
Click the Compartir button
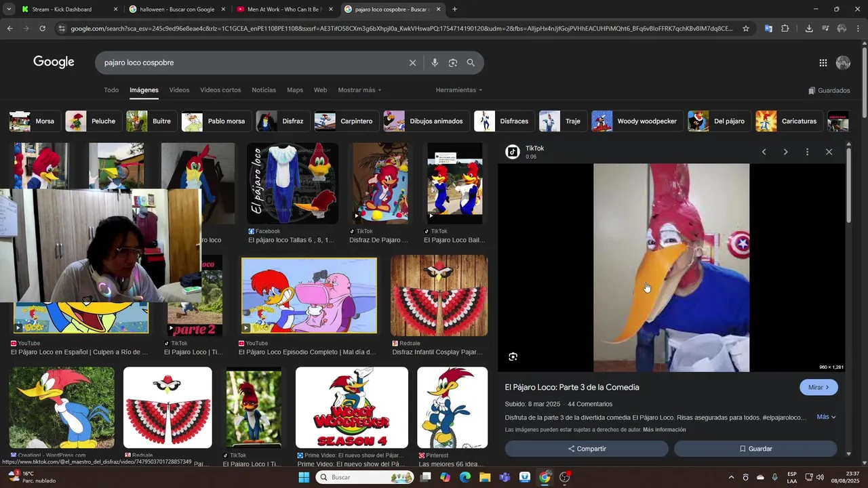click(587, 449)
